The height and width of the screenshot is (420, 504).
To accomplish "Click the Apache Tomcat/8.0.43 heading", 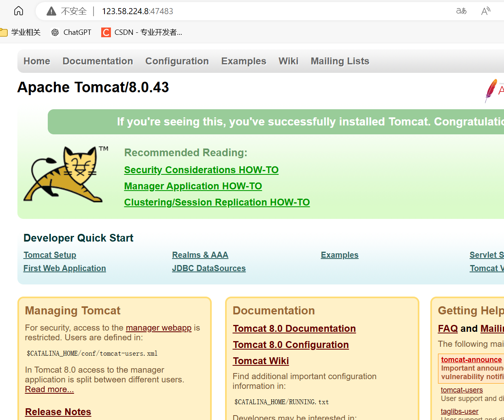I will [x=93, y=87].
